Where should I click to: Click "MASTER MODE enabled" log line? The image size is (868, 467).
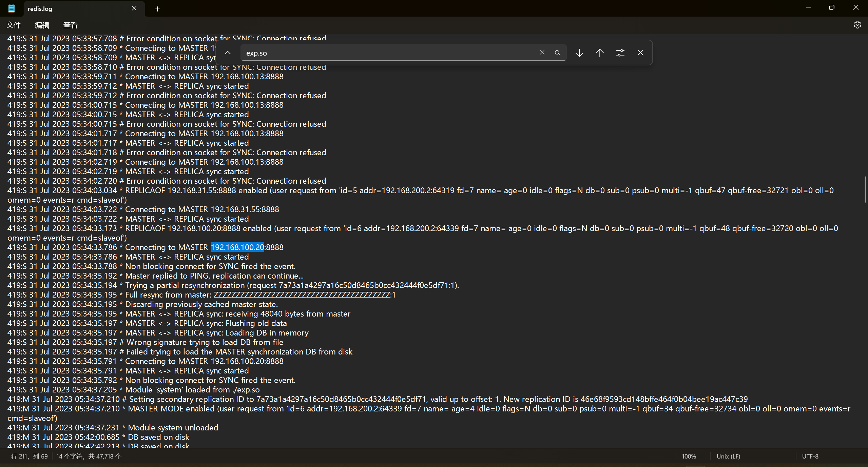(x=429, y=413)
